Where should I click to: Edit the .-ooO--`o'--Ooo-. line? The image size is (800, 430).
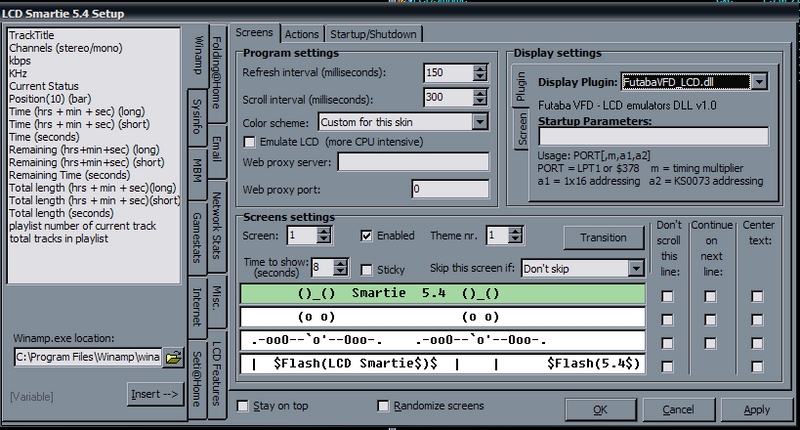coord(442,340)
